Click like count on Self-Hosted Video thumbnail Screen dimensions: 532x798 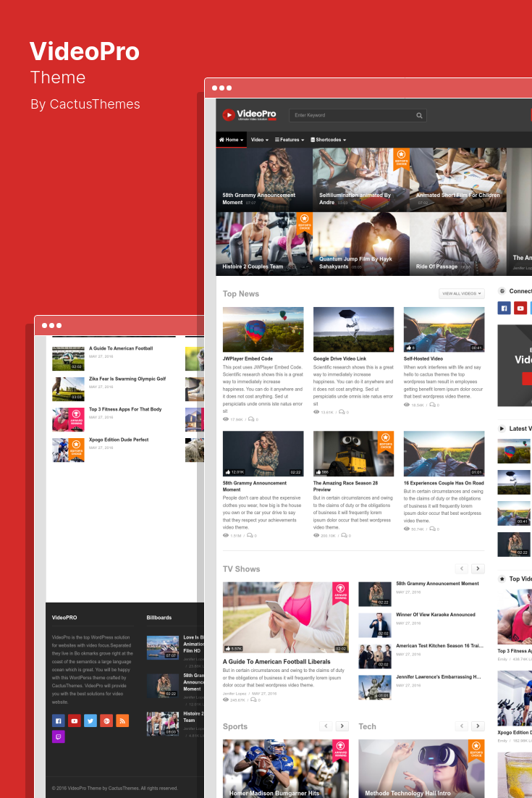410,348
